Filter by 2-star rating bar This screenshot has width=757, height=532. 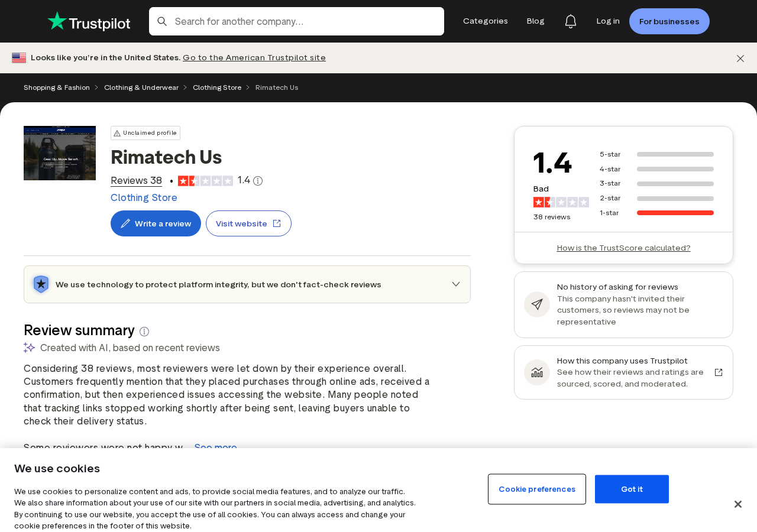656,198
